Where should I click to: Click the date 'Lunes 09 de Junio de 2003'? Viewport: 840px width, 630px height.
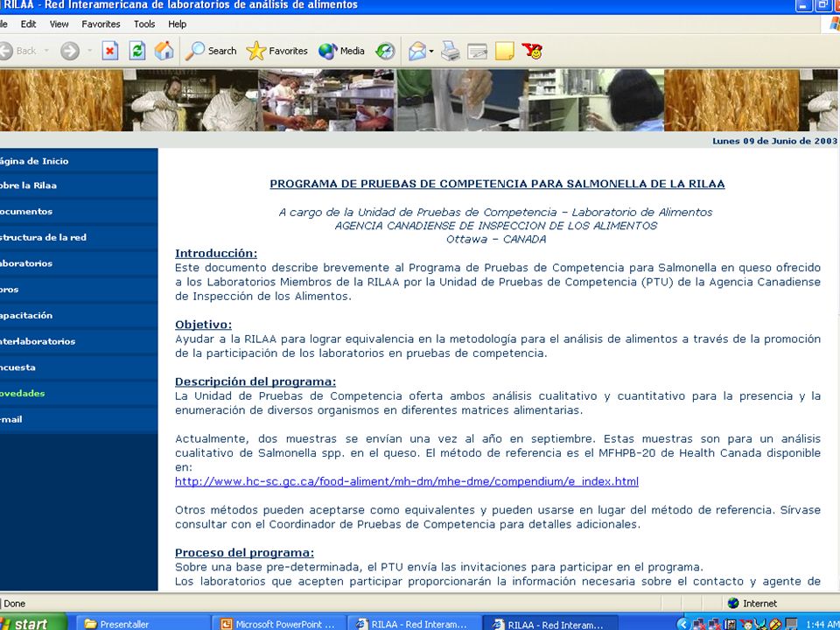point(774,141)
